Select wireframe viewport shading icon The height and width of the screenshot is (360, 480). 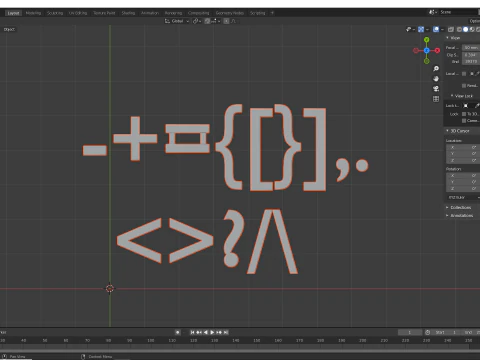coord(459,29)
